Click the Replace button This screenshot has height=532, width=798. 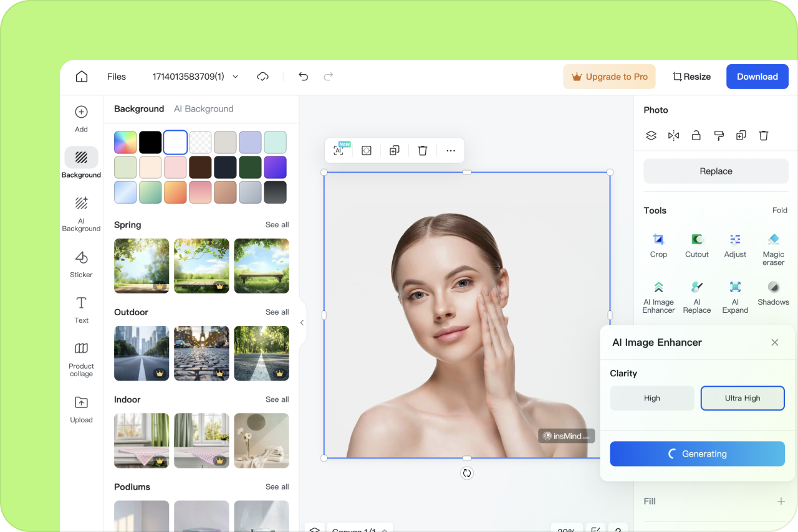point(716,171)
